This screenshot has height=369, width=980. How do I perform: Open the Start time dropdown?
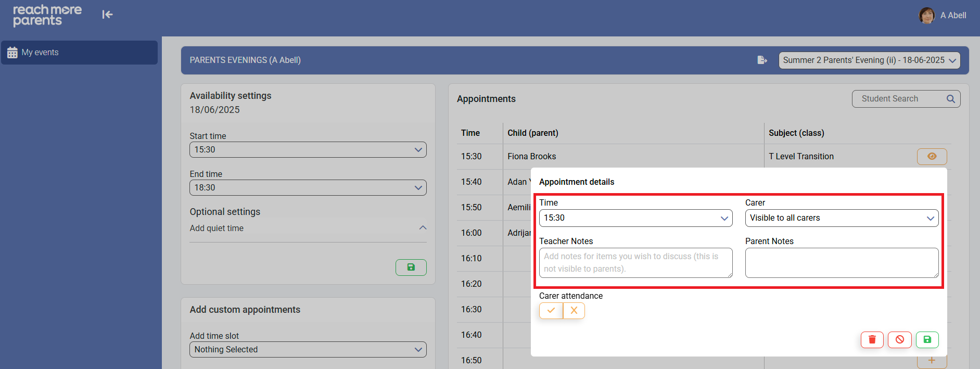(308, 150)
